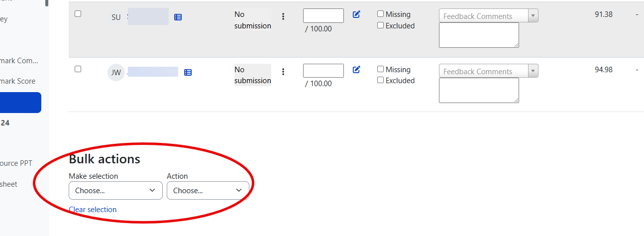Tick the Excluded checkbox in JW row
Viewport: 644px width, 236px height.
(x=381, y=80)
